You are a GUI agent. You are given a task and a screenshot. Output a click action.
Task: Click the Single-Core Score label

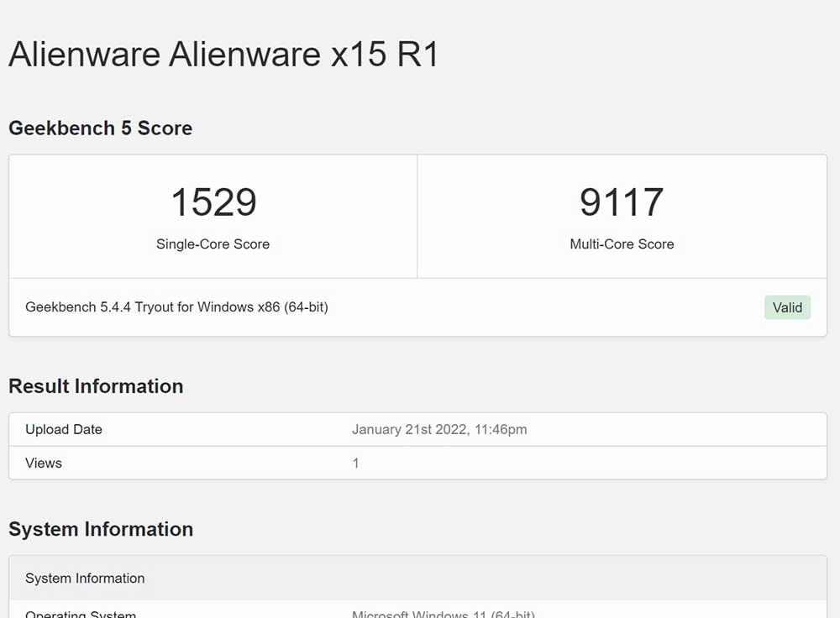point(212,244)
